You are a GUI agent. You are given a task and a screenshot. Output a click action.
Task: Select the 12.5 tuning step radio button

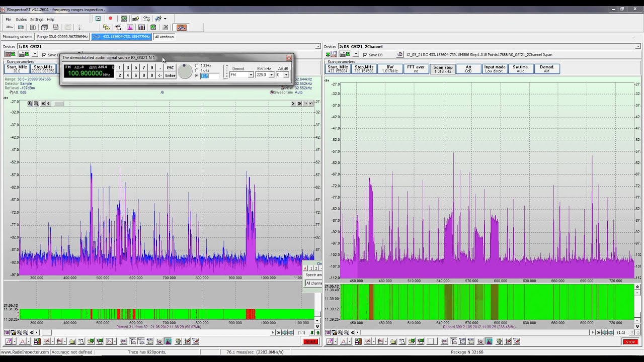[x=197, y=75]
